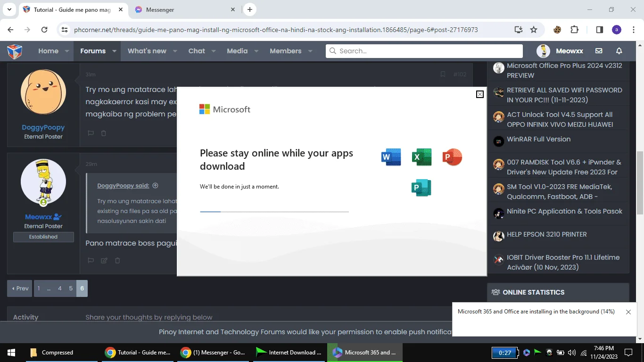Edit Meowxx's post with pencil icon

[104, 260]
